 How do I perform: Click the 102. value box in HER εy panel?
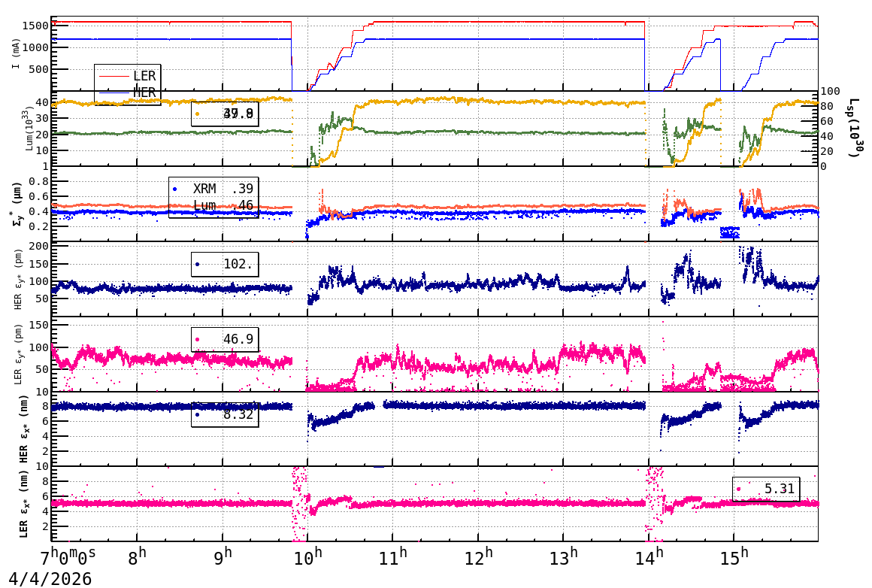225,264
